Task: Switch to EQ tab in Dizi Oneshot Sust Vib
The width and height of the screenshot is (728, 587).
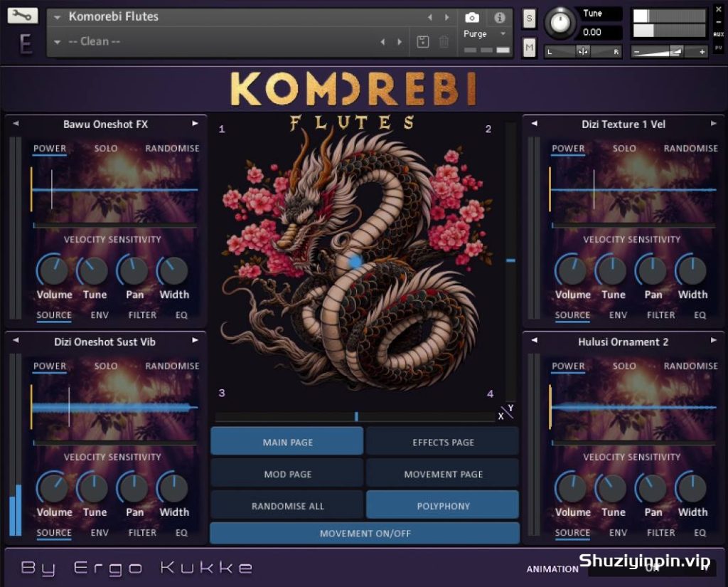Action: pyautogui.click(x=181, y=533)
